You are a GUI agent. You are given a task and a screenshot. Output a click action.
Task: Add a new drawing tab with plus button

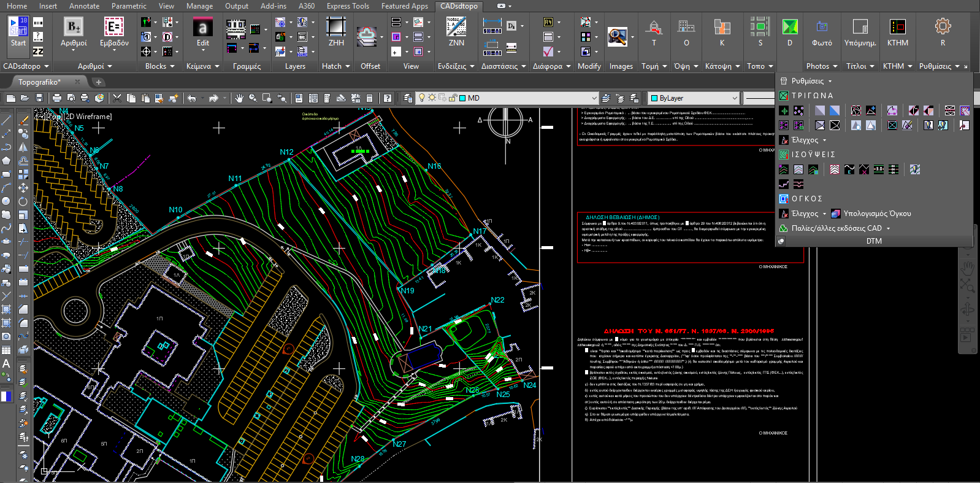98,82
